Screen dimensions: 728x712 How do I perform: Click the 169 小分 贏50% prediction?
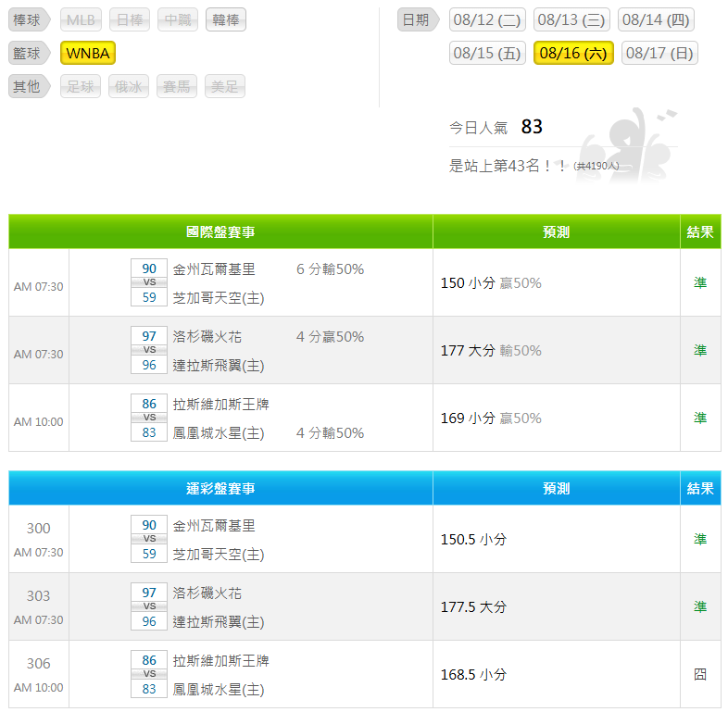pos(491,418)
